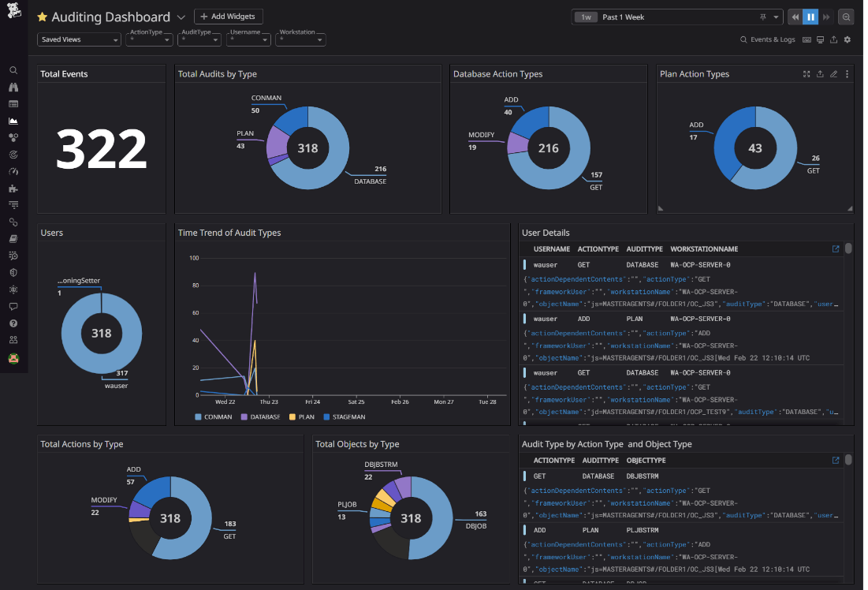
Task: Open the ActionType filter dropdown
Action: click(x=150, y=39)
